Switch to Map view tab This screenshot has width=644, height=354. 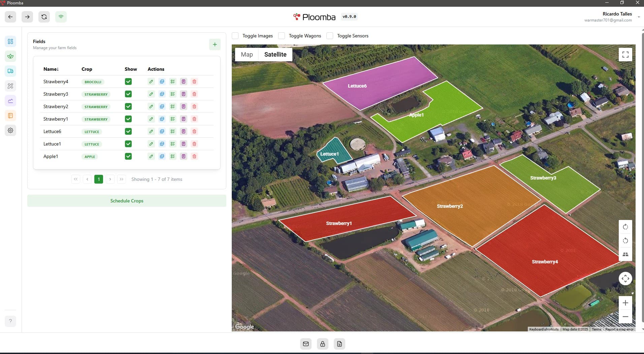pyautogui.click(x=247, y=55)
